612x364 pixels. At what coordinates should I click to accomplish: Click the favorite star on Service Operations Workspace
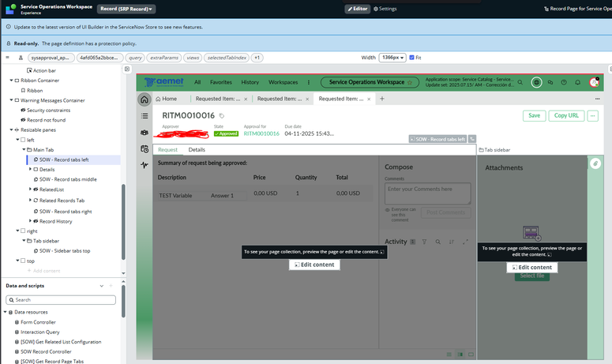pos(410,82)
